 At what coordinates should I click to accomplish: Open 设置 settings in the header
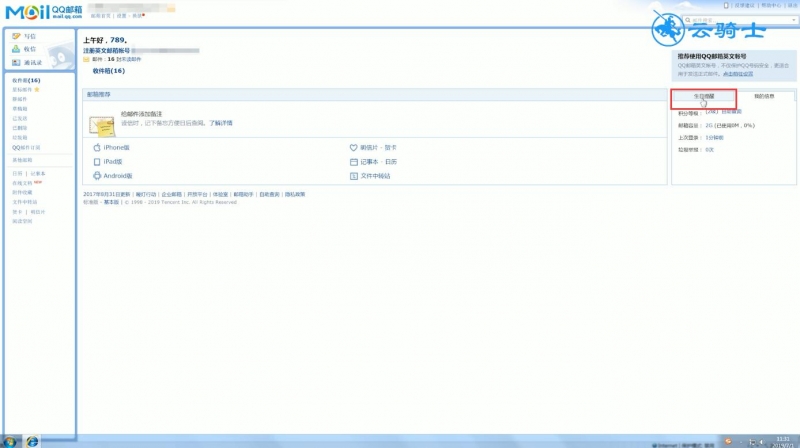tap(121, 16)
